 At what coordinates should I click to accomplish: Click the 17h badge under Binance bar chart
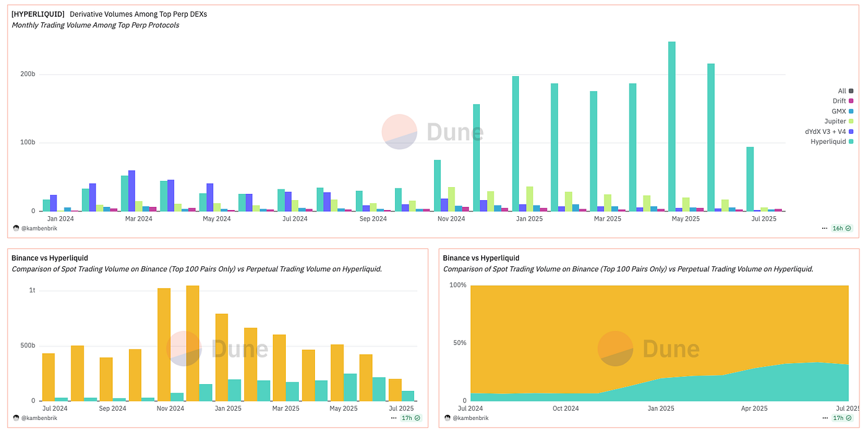tap(411, 418)
